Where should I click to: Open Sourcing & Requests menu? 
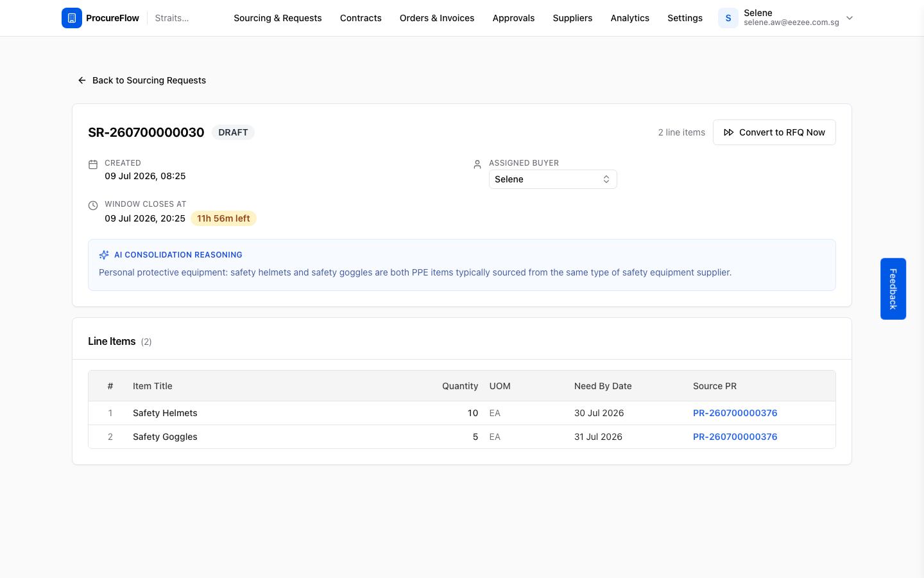click(278, 18)
